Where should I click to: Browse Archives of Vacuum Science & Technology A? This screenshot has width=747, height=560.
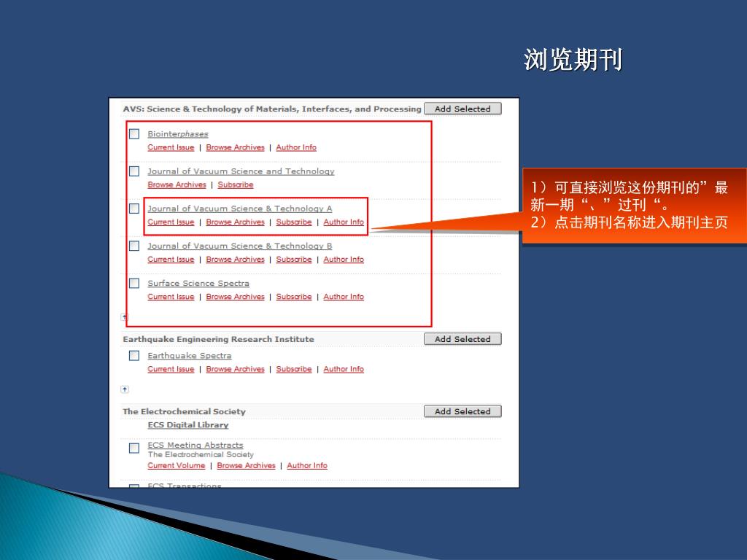pos(236,222)
